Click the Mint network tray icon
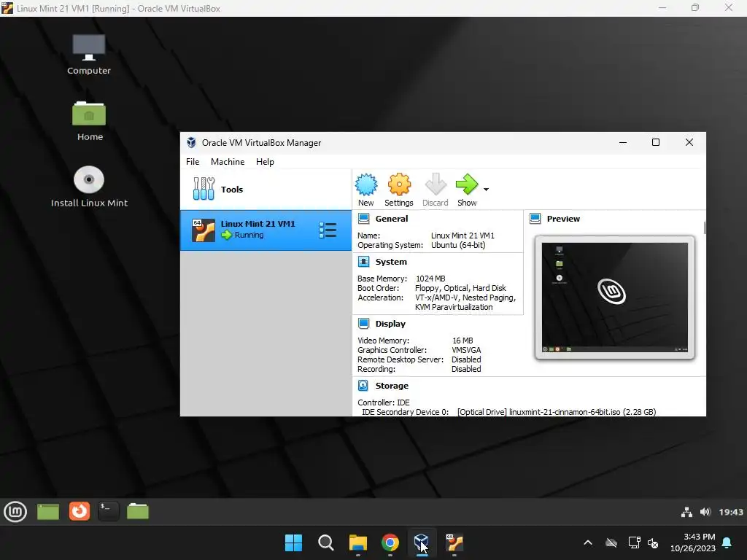This screenshot has height=560, width=747. (686, 512)
